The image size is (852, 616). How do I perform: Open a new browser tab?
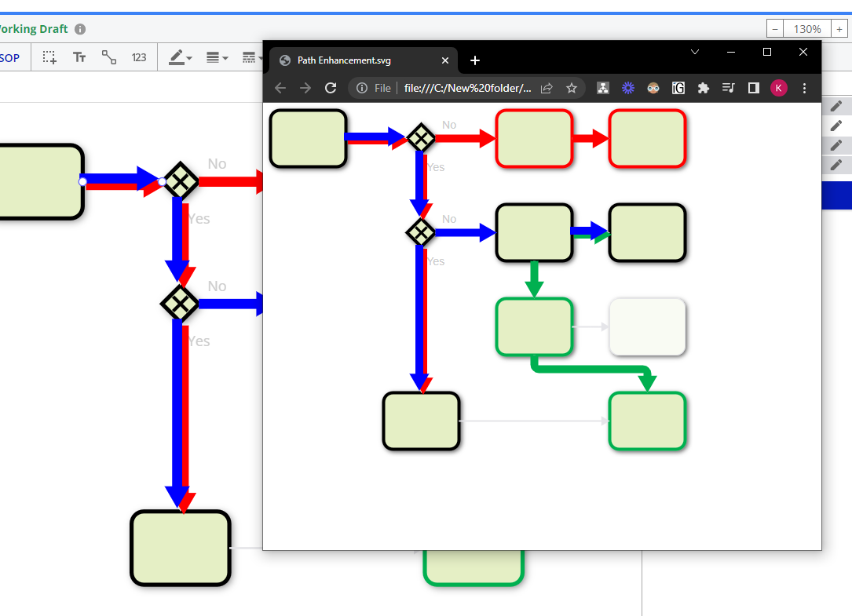pos(475,60)
